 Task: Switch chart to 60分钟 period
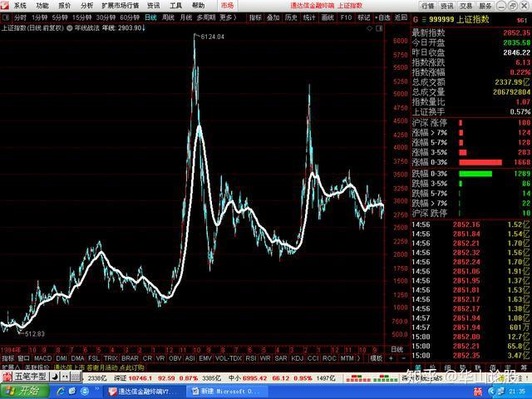130,17
